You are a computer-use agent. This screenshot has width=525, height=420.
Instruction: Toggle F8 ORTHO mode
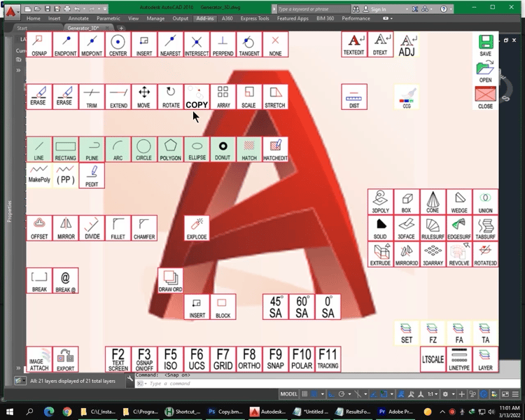click(x=249, y=359)
